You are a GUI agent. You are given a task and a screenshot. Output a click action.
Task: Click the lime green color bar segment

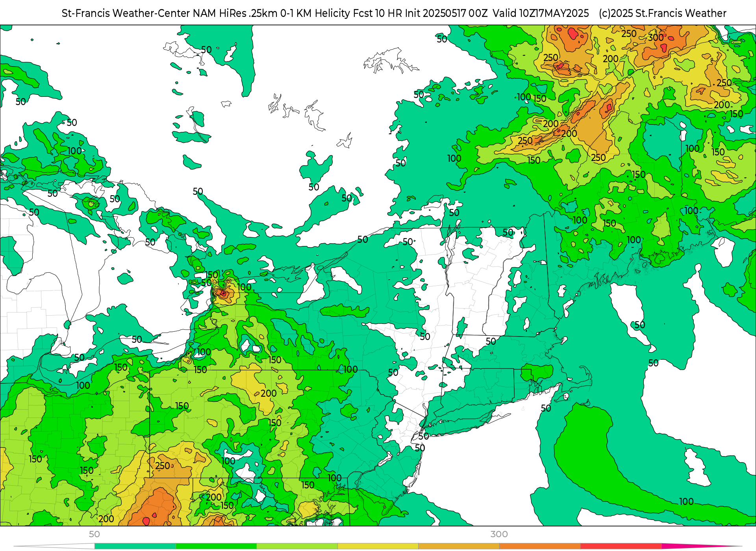coord(297,546)
